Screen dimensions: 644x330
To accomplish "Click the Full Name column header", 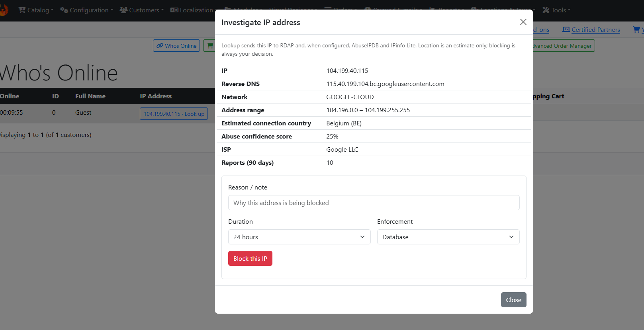I will (x=90, y=96).
